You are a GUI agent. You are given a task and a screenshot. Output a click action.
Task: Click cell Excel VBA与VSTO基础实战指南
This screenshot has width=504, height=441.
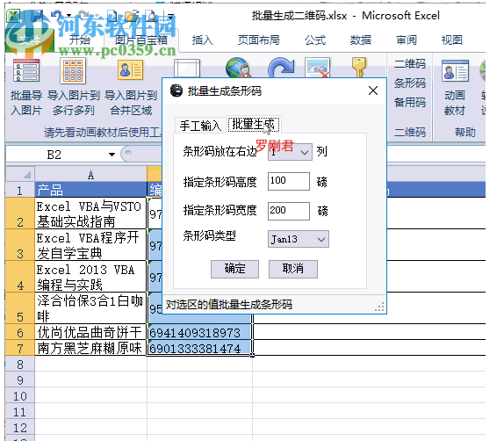point(90,213)
